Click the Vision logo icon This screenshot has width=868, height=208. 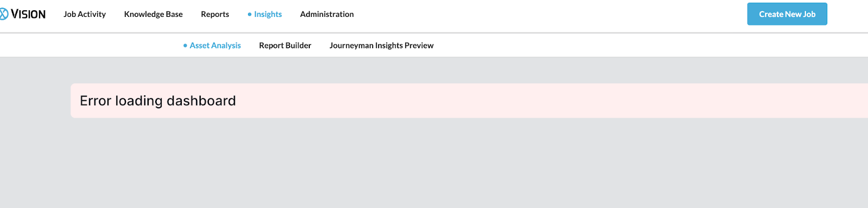(3, 14)
